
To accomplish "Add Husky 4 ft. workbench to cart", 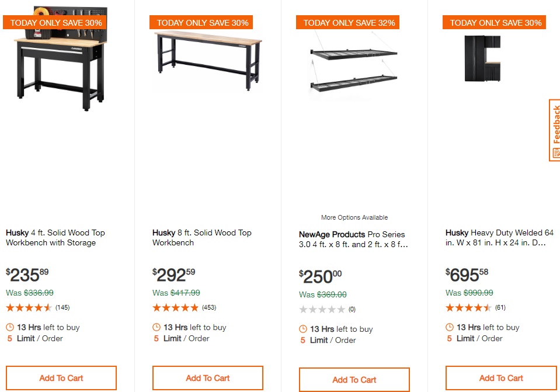I will pyautogui.click(x=61, y=378).
